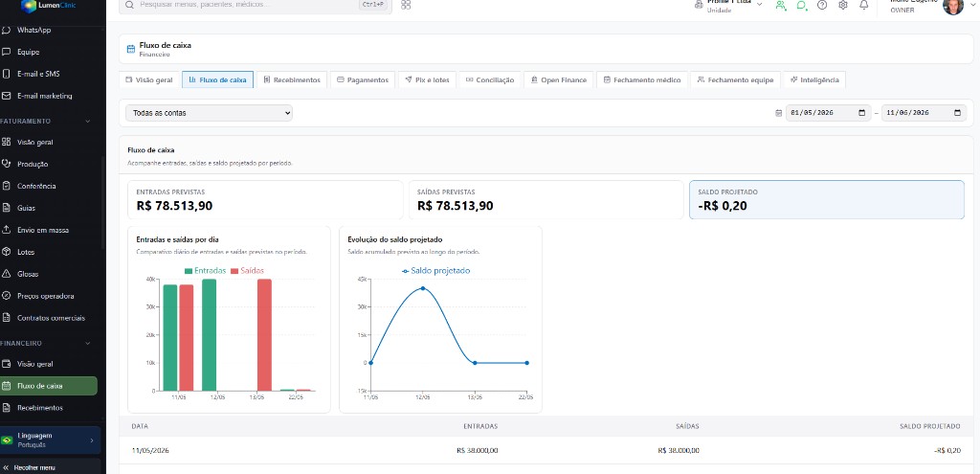Screen dimensions: 980x474
Task: Switch to the Pix e lotes tab
Action: click(x=427, y=80)
